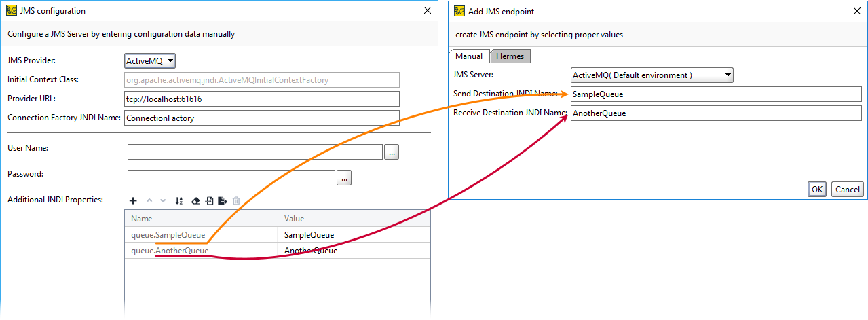Select the Manual tab

(x=469, y=56)
